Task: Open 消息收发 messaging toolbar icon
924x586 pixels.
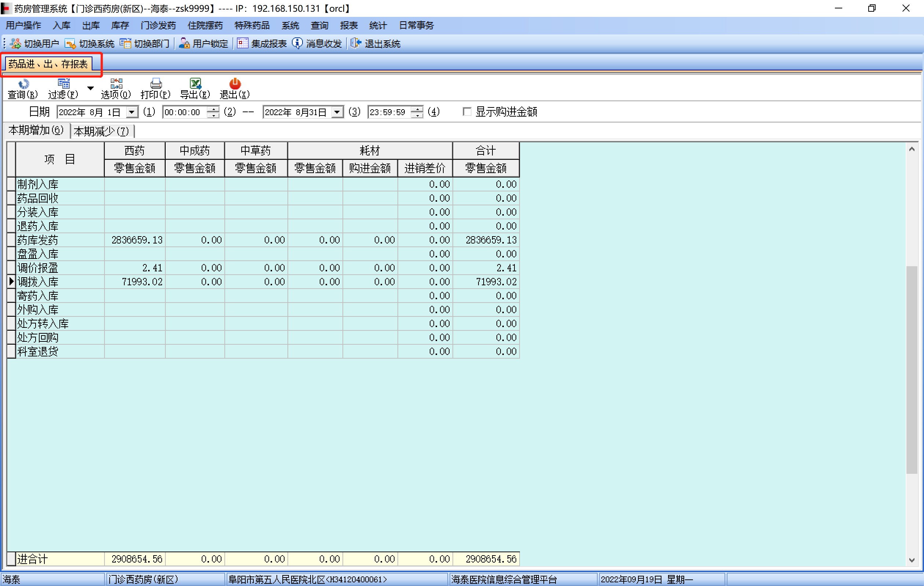Action: (317, 44)
